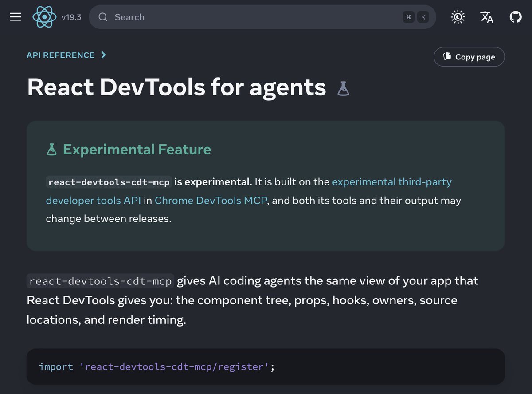Toggle the dark/light theme icon
Image resolution: width=532 pixels, height=394 pixels.
[x=458, y=17]
